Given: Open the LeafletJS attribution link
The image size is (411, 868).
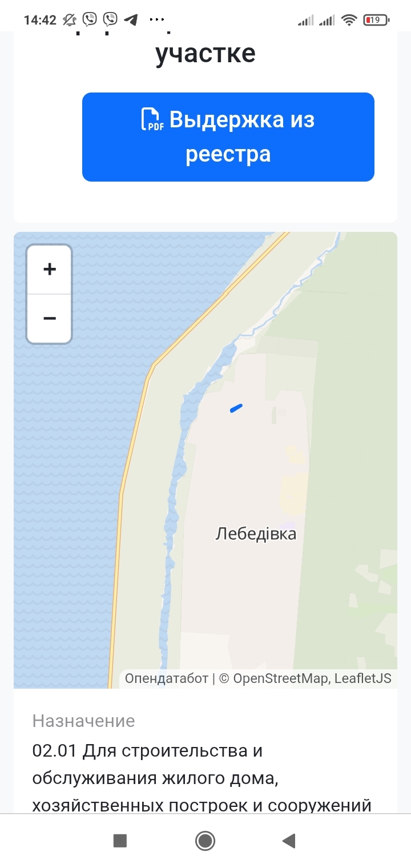Looking at the screenshot, I should click(x=363, y=678).
